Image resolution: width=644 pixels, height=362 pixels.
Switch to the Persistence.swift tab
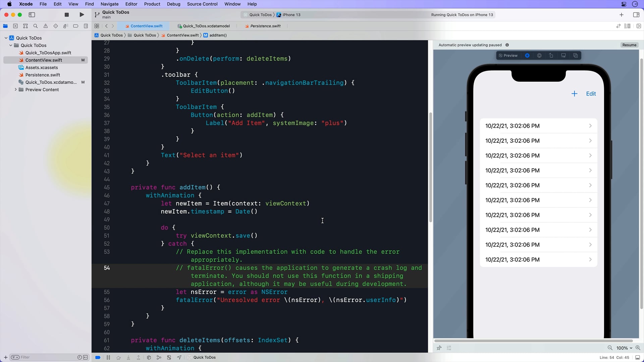[263, 26]
